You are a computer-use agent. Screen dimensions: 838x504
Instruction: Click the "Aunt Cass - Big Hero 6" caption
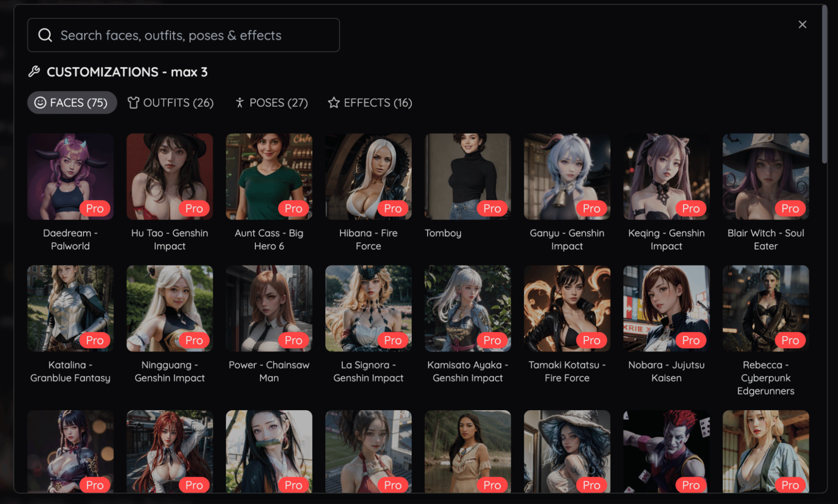pos(269,239)
